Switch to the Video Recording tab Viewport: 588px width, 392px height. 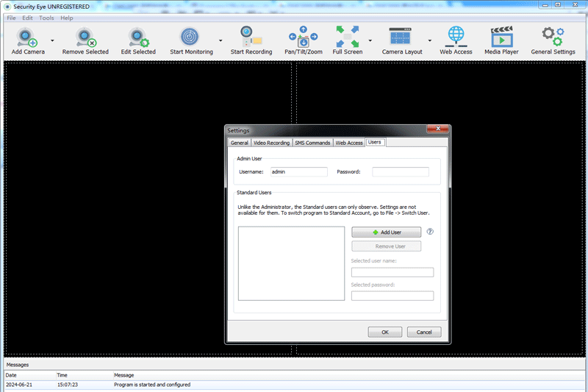(x=271, y=143)
